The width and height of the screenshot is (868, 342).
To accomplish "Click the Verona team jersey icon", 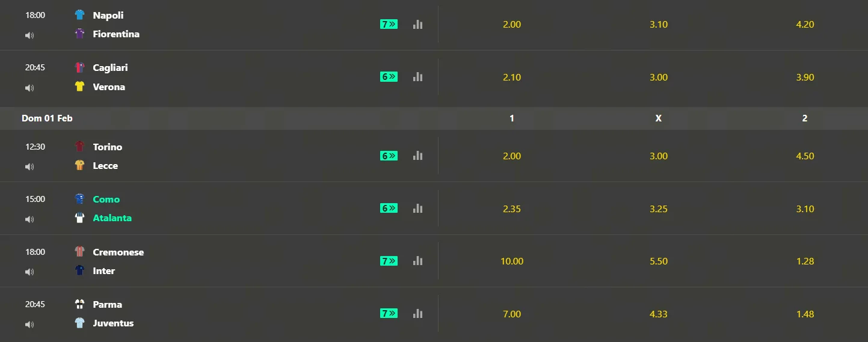I will click(x=79, y=87).
